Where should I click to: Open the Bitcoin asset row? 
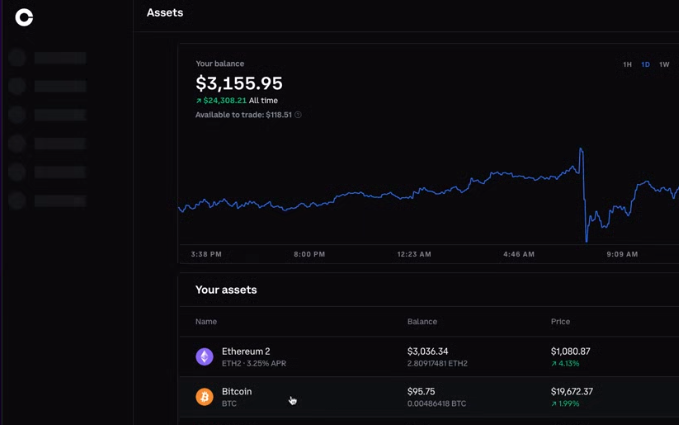pos(429,397)
